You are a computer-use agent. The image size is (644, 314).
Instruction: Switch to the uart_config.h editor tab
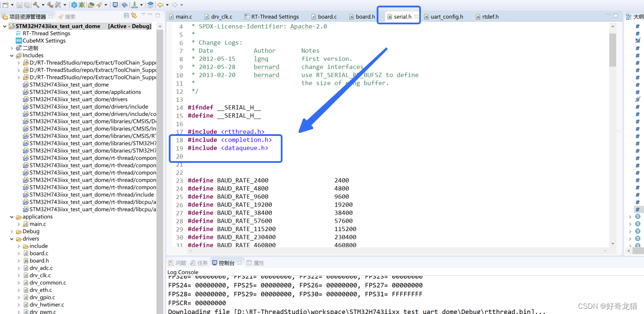tap(443, 17)
